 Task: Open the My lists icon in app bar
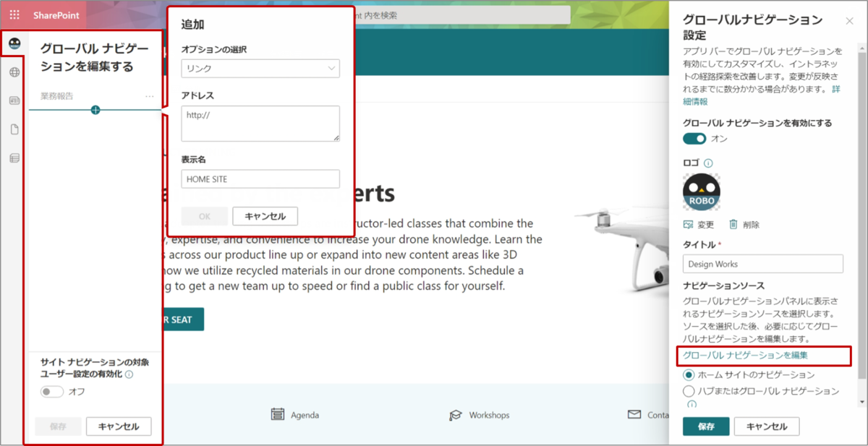14,158
